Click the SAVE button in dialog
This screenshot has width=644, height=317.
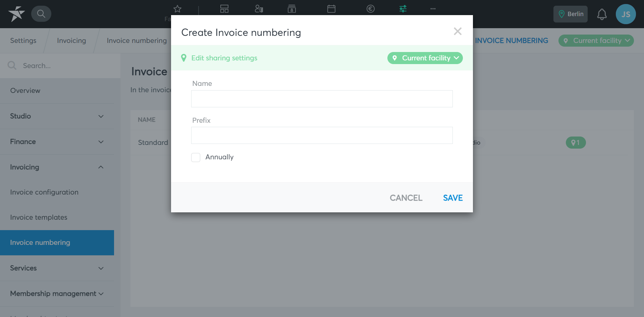tap(453, 198)
